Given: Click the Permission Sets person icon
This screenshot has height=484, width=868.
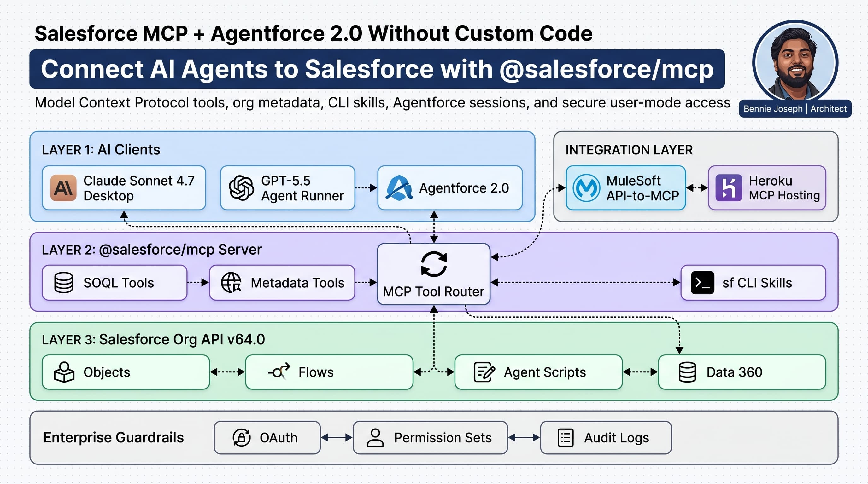Looking at the screenshot, I should [x=375, y=438].
